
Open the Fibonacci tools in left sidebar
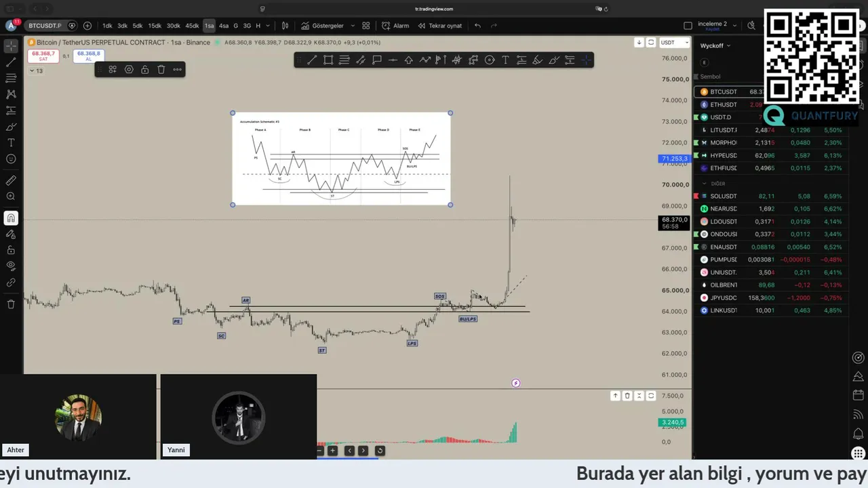11,78
